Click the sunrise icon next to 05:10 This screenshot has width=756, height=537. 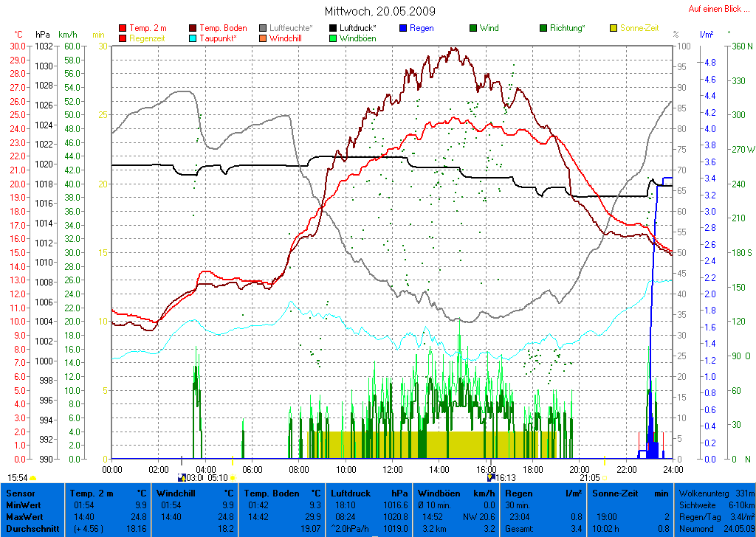click(x=233, y=478)
